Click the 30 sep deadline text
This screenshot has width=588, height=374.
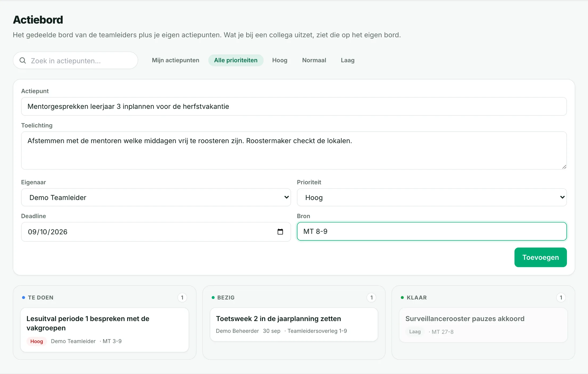click(272, 331)
